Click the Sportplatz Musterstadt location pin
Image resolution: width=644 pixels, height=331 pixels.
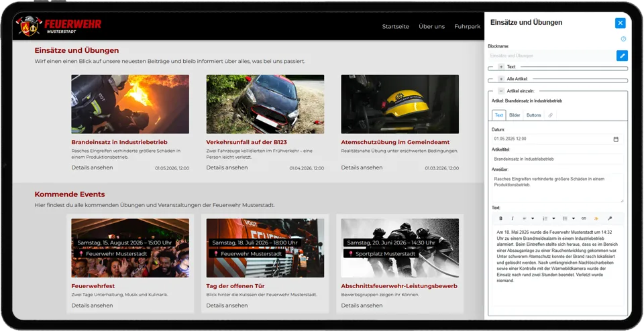coord(351,254)
